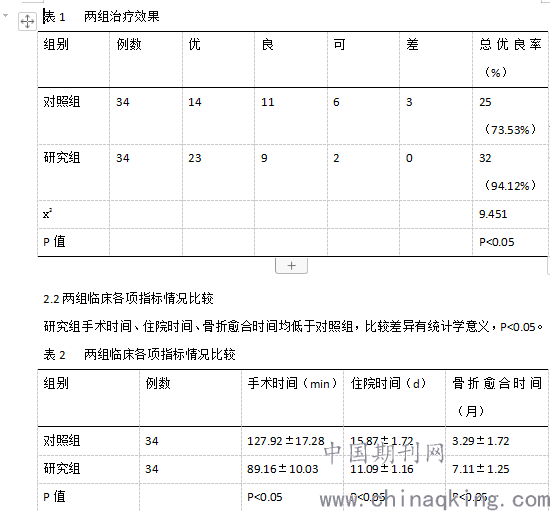Select the 总优良率 header cell
This screenshot has width=550, height=511.
point(510,59)
